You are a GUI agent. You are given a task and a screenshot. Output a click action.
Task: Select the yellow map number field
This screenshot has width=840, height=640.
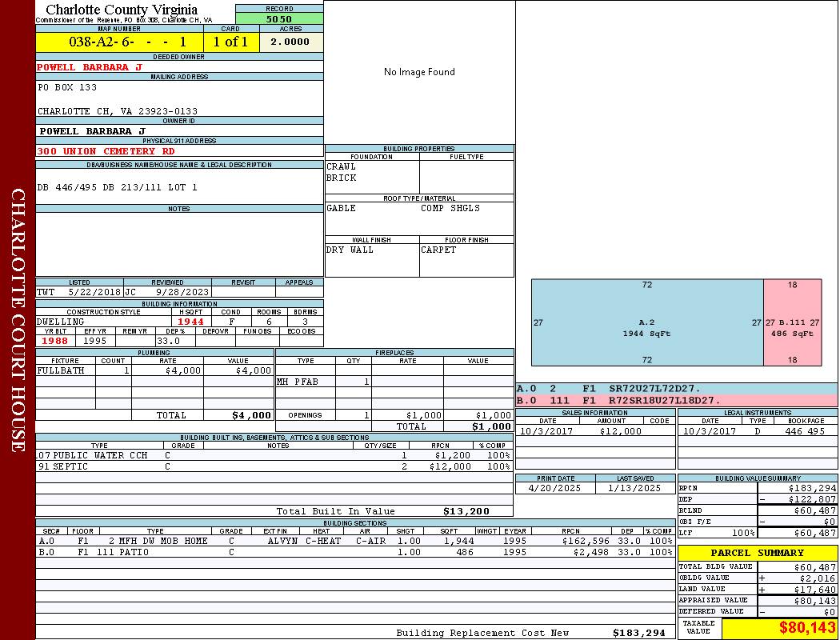(x=119, y=42)
